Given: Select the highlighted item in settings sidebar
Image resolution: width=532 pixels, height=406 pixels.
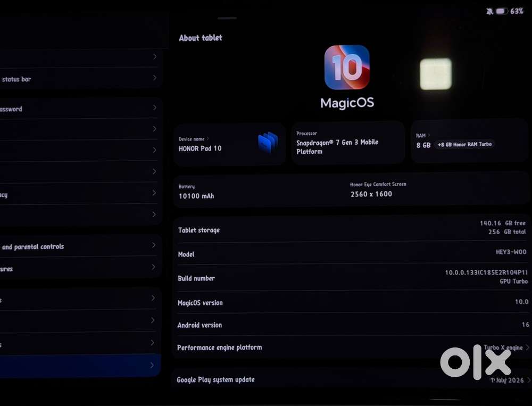Looking at the screenshot, I should [x=80, y=365].
